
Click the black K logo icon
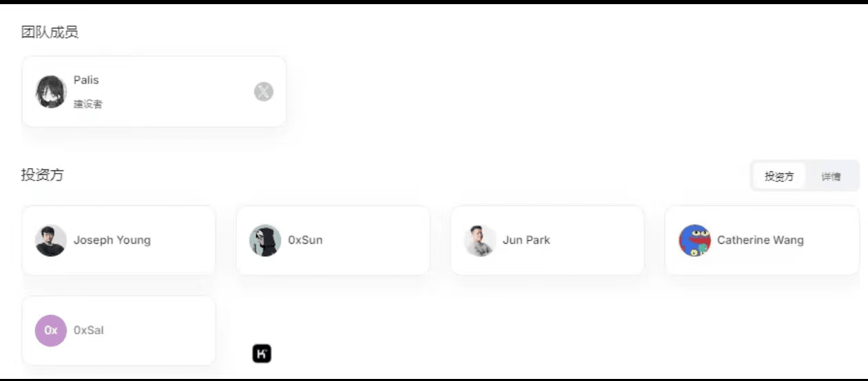pyautogui.click(x=262, y=354)
